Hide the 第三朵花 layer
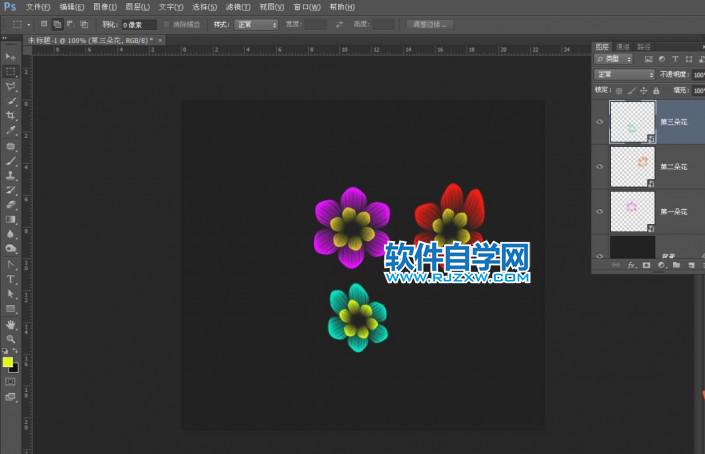This screenshot has height=454, width=705. 599,122
